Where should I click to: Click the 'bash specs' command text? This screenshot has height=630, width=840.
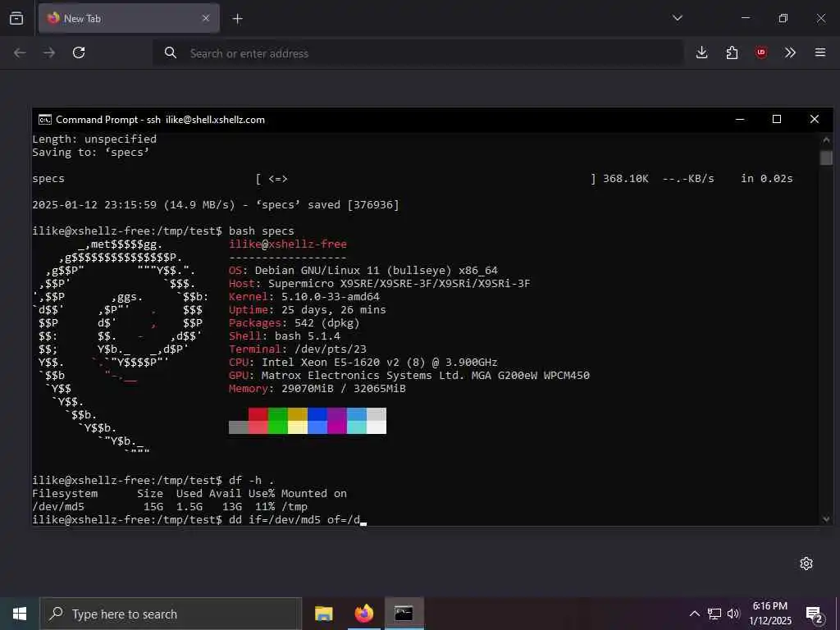click(x=262, y=231)
